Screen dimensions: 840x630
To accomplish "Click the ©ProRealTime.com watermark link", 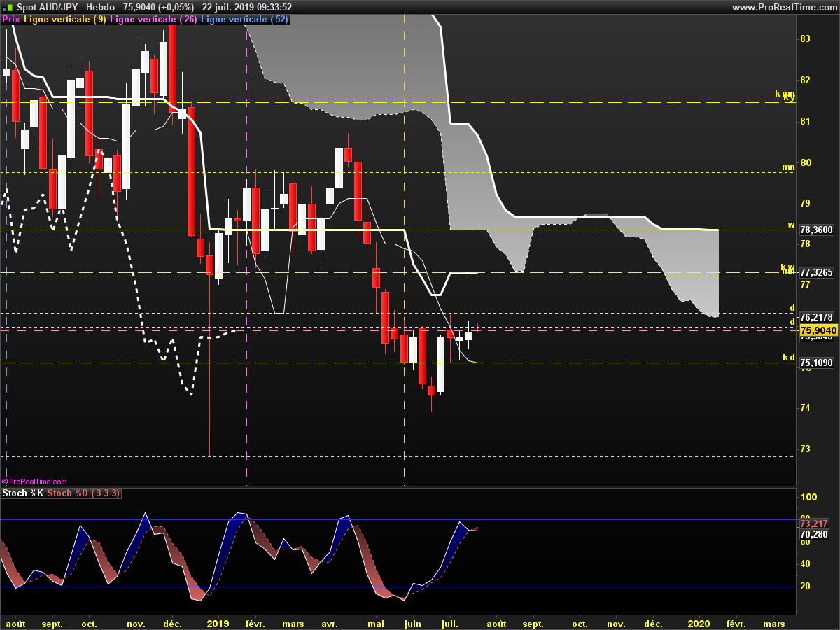I will point(34,482).
